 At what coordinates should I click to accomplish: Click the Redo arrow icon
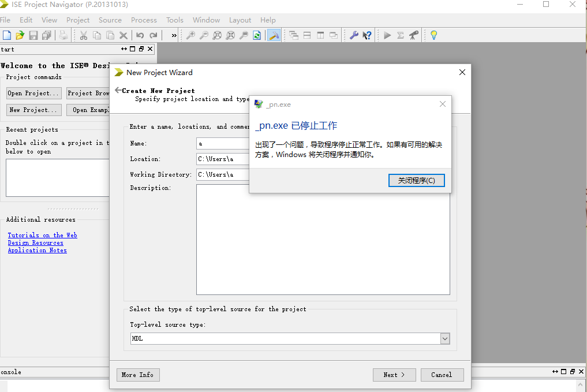153,35
